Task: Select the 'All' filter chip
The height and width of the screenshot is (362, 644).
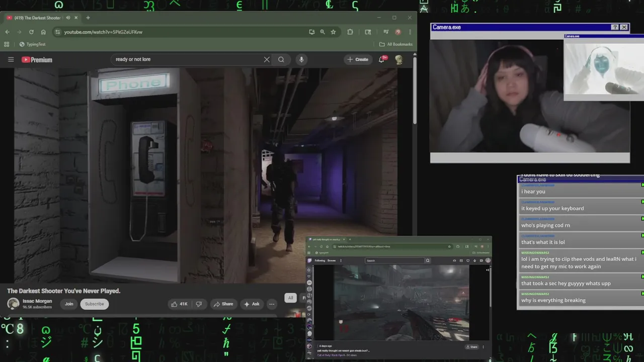Action: (x=290, y=298)
